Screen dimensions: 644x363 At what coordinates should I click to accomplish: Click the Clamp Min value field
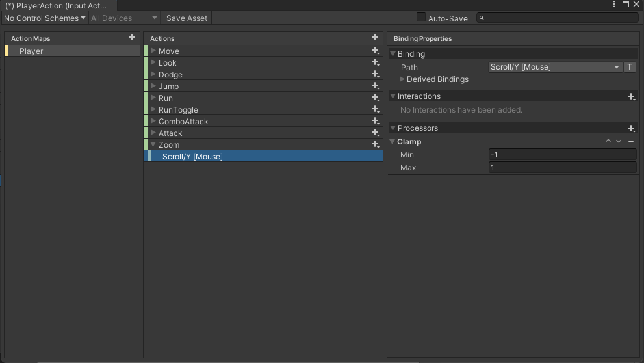562,155
